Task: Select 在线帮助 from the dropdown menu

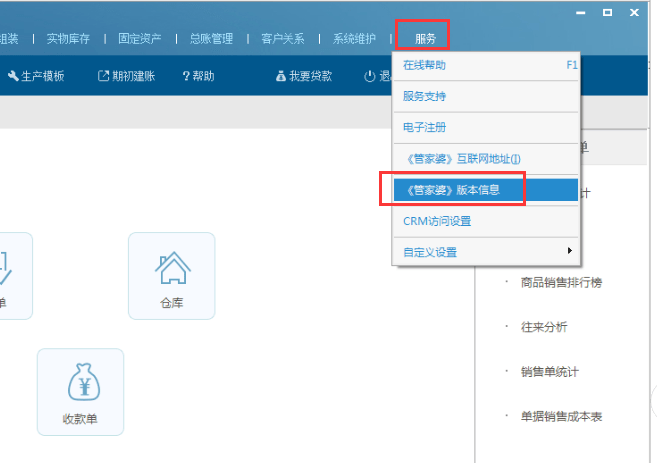Action: click(486, 65)
